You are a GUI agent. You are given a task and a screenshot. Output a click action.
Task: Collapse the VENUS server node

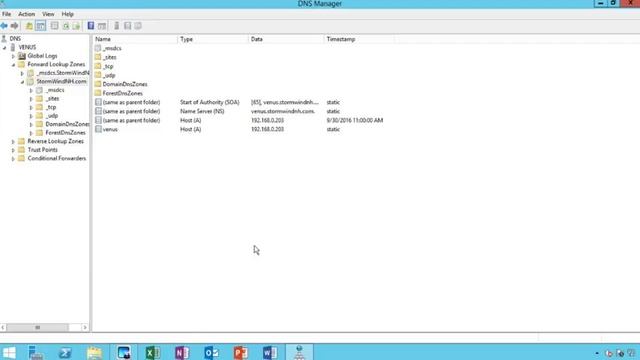click(x=4, y=48)
